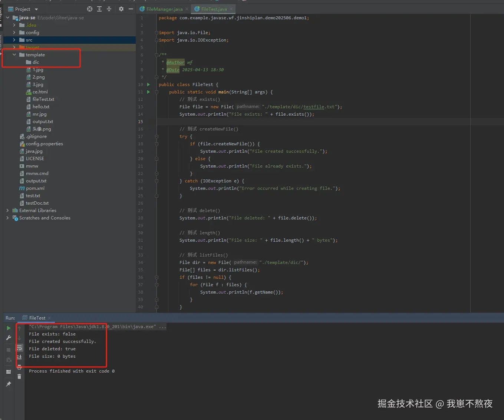504x420 pixels.
Task: Click the locate/select opened file icon
Action: 90,9
